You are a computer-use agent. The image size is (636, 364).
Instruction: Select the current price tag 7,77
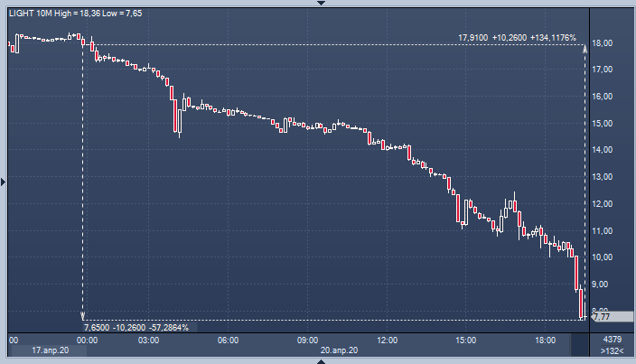603,317
